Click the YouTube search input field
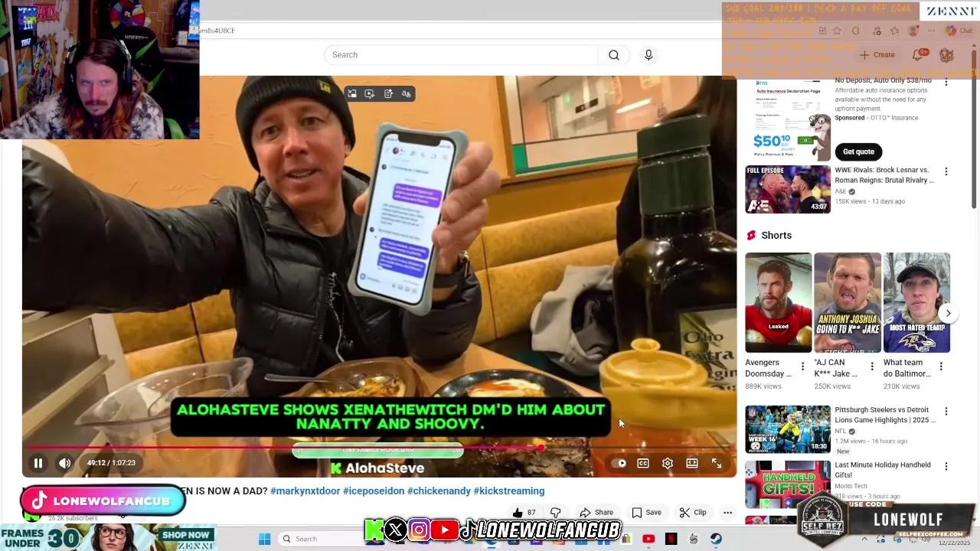The height and width of the screenshot is (551, 980). pyautogui.click(x=461, y=55)
